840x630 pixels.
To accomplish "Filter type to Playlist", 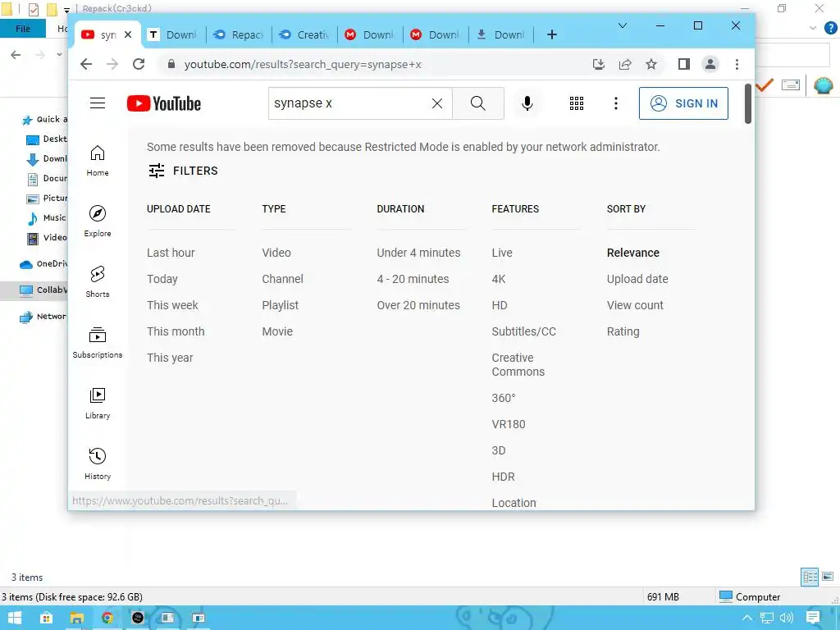I will click(281, 305).
